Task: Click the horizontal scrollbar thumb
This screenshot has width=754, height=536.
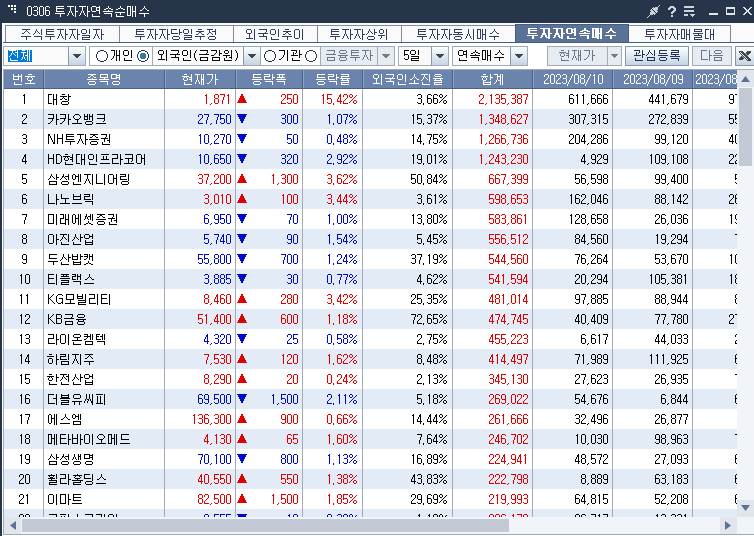Action: 265,525
